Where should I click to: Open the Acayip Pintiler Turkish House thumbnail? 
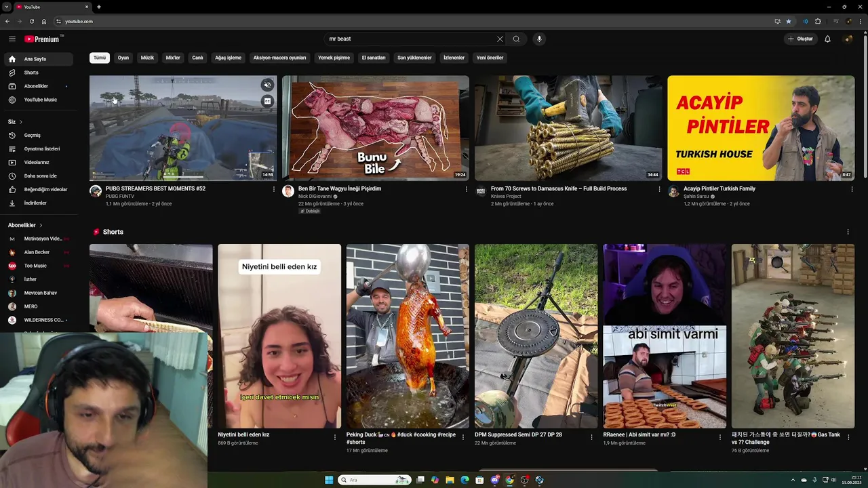[x=761, y=128]
